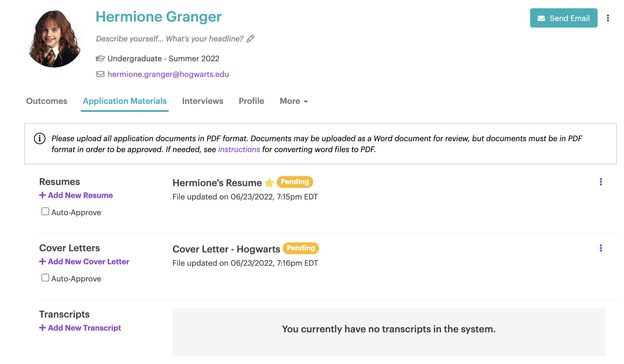Open the instructions link for PDF conversion

(x=239, y=149)
